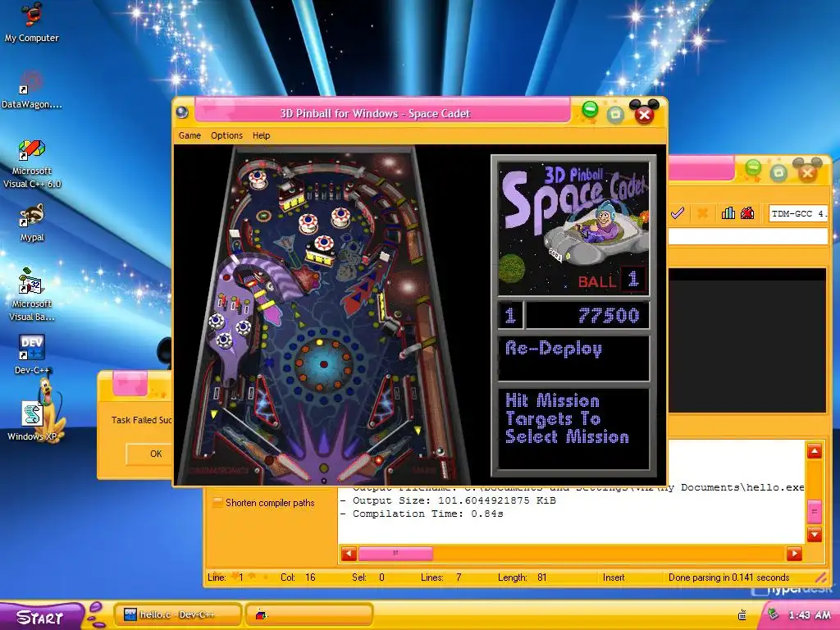Image resolution: width=840 pixels, height=630 pixels.
Task: Click the horizontal scrollbar right arrow
Action: click(x=794, y=554)
